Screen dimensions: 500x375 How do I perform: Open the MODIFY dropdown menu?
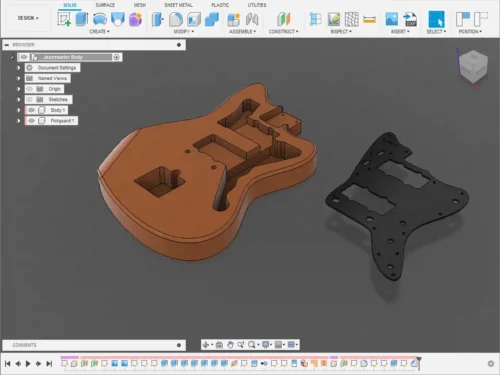(184, 31)
